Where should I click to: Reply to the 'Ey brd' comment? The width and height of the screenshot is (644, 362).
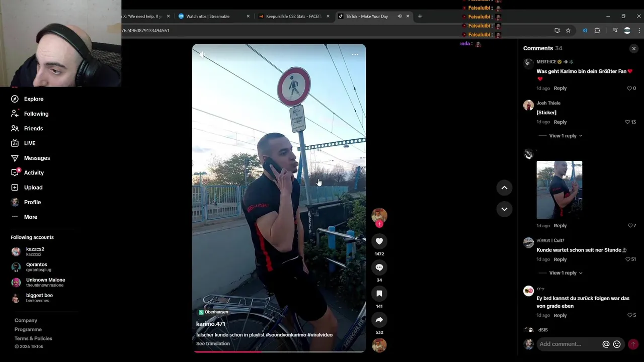tap(560, 316)
